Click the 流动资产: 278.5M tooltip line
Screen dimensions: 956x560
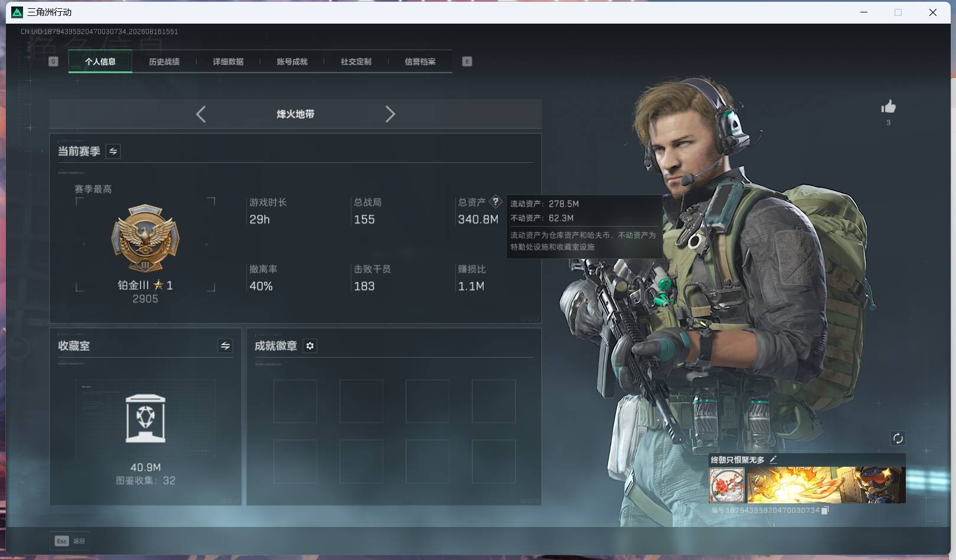[x=544, y=204]
